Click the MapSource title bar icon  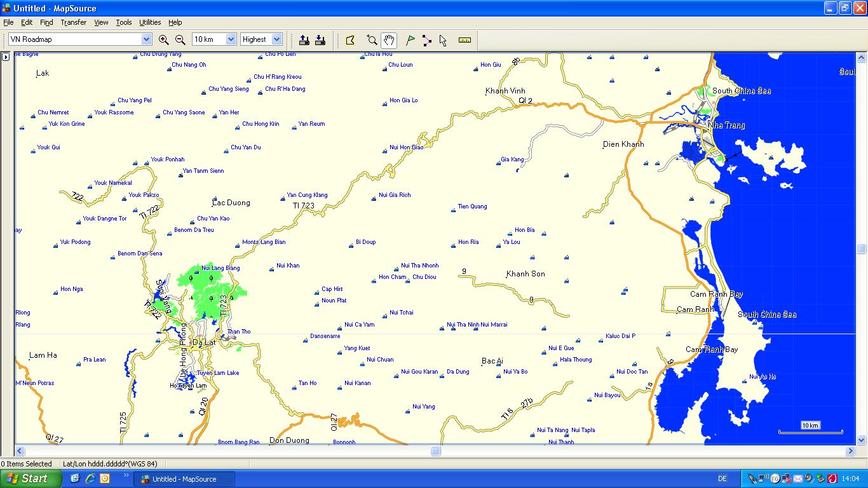click(7, 8)
